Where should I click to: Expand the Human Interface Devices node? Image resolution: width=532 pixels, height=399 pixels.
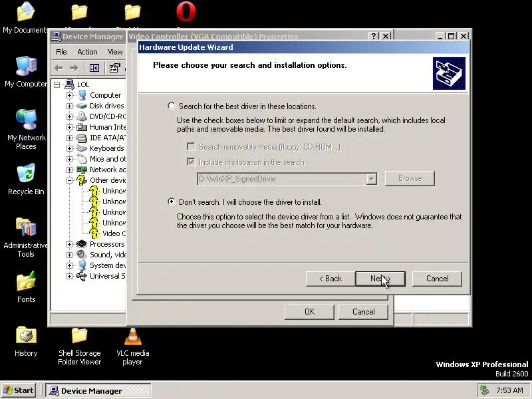[69, 127]
